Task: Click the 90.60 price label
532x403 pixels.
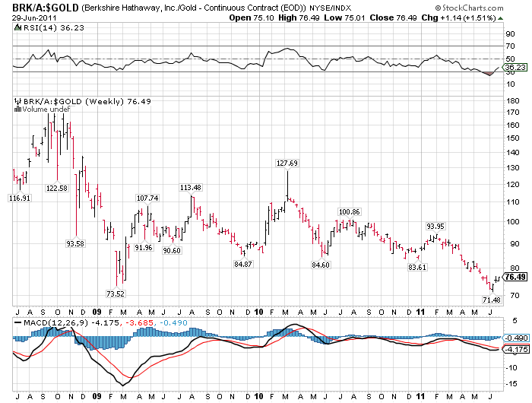Action: [172, 251]
